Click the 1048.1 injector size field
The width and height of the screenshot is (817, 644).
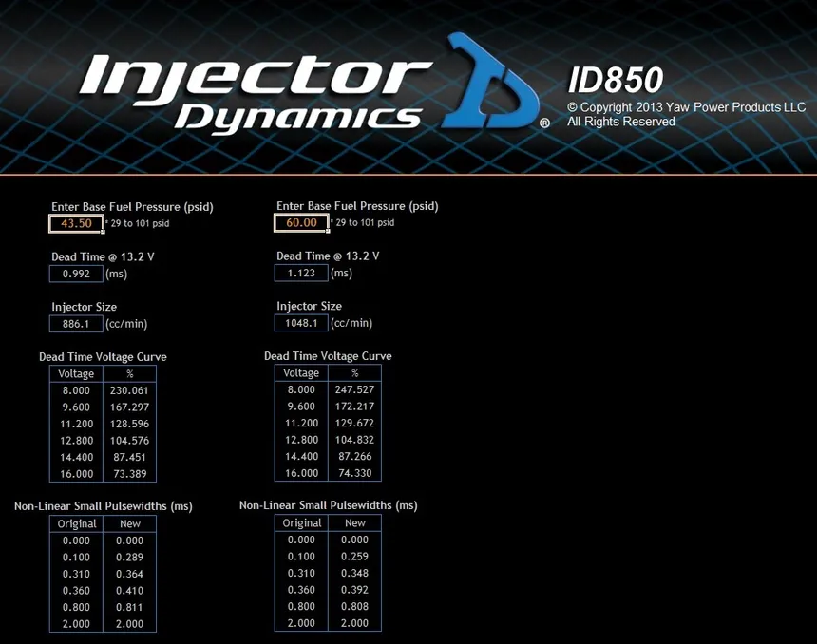click(x=301, y=323)
